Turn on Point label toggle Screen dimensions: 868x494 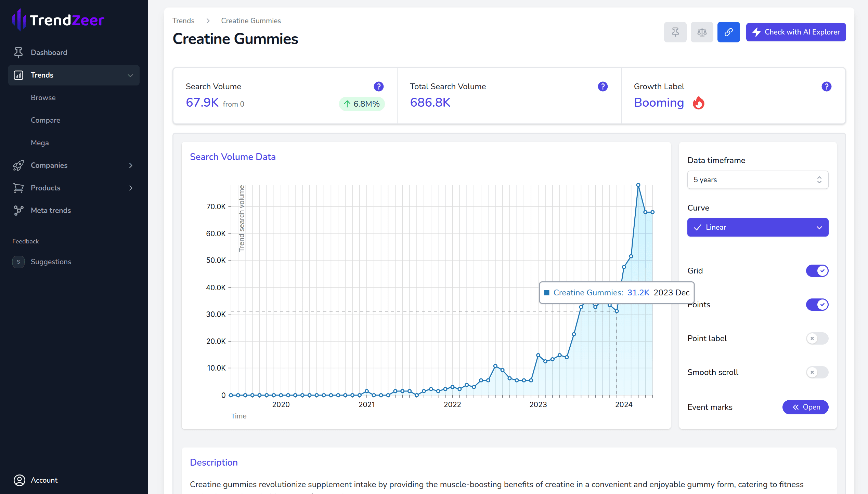[x=817, y=338]
